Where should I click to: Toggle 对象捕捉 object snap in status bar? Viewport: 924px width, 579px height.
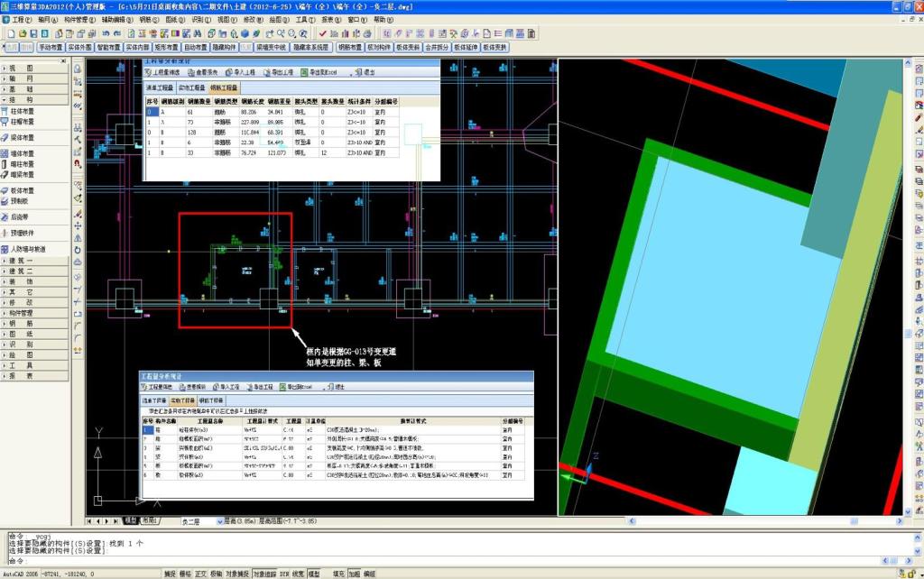click(x=236, y=574)
